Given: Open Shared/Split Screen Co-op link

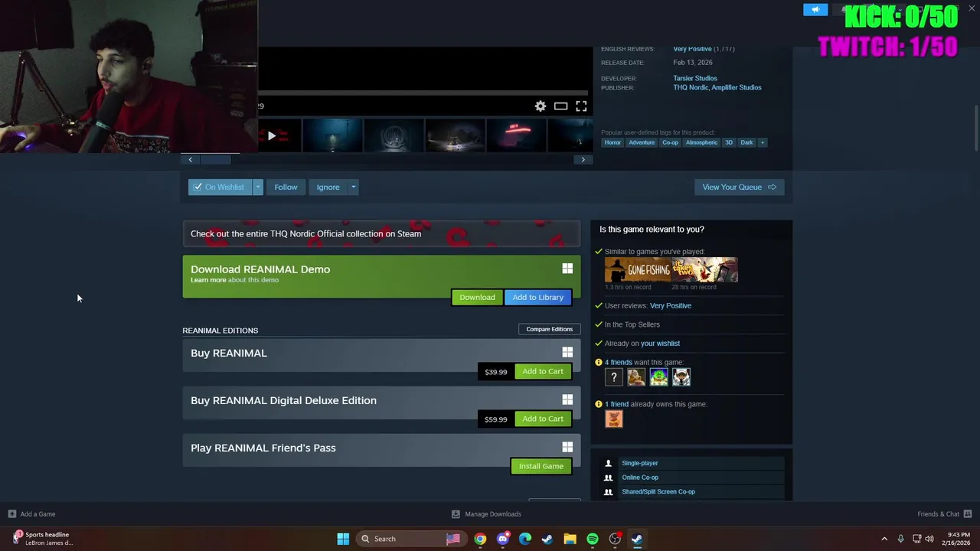Looking at the screenshot, I should (x=658, y=492).
